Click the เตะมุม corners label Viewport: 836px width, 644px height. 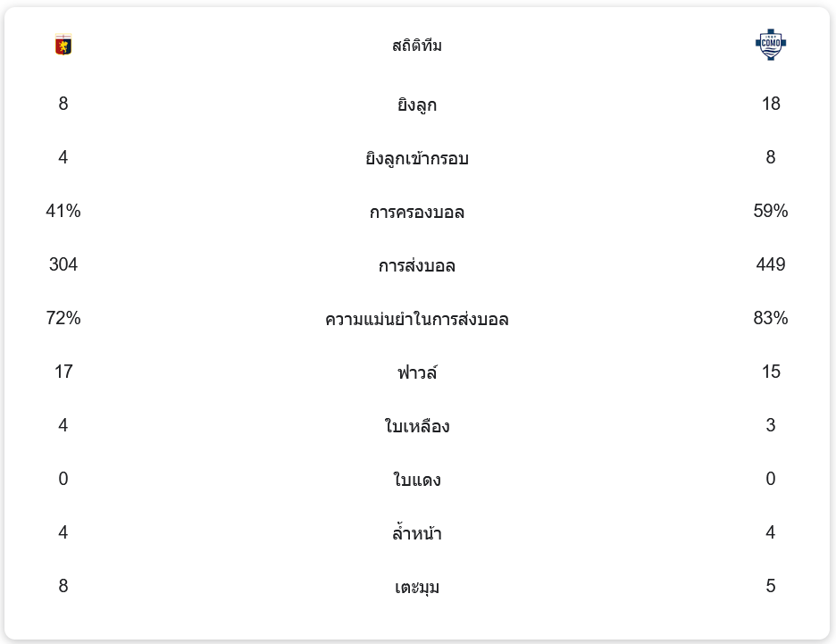click(417, 587)
